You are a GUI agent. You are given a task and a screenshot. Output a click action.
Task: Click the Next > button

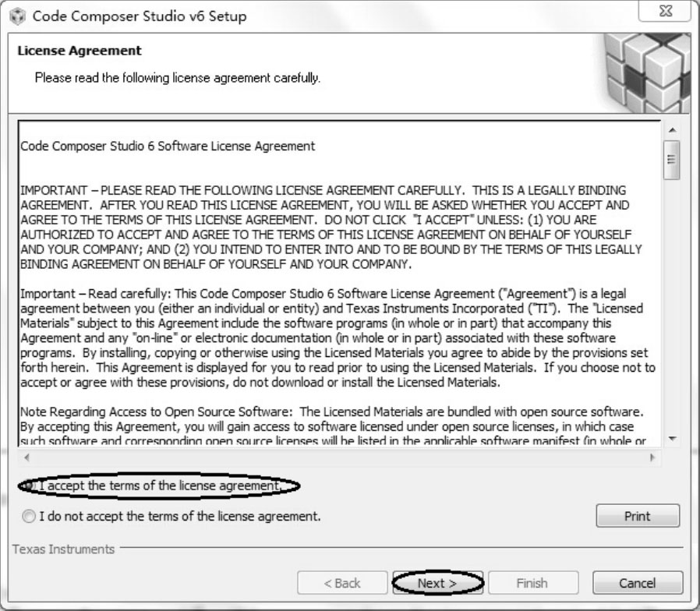[437, 583]
